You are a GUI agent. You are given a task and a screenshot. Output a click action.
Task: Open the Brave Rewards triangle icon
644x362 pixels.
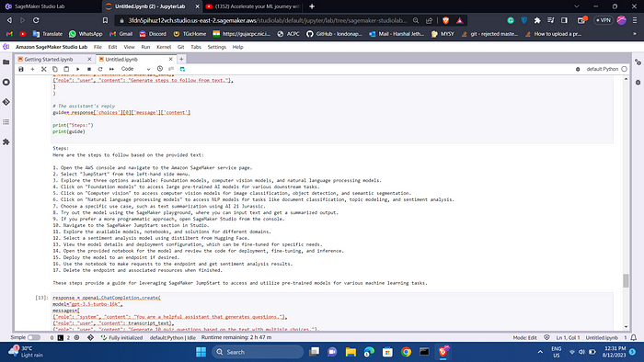460,20
